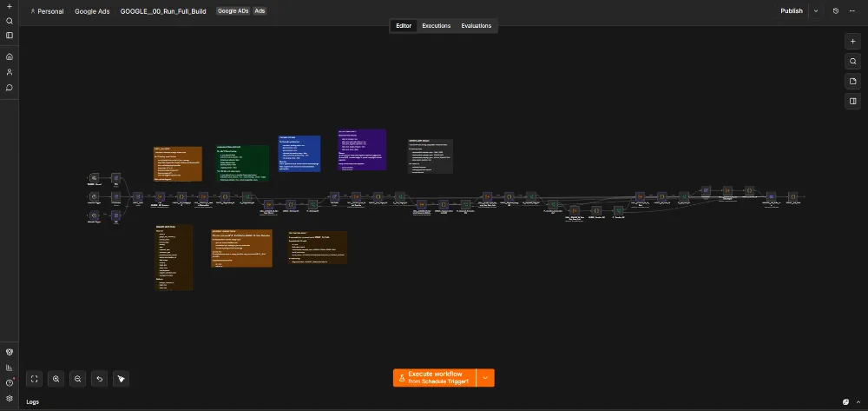868x411 pixels.
Task: Switch to the Editor tab
Action: point(404,26)
